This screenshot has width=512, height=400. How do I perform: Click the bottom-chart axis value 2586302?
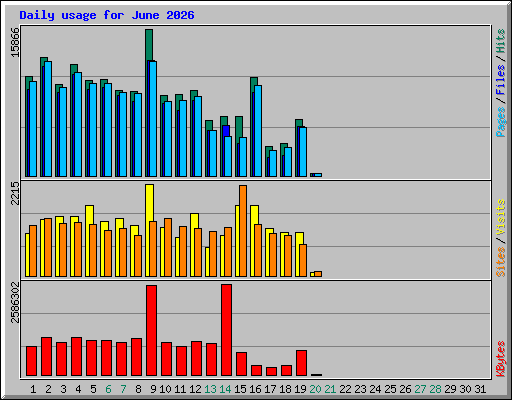coord(15,302)
